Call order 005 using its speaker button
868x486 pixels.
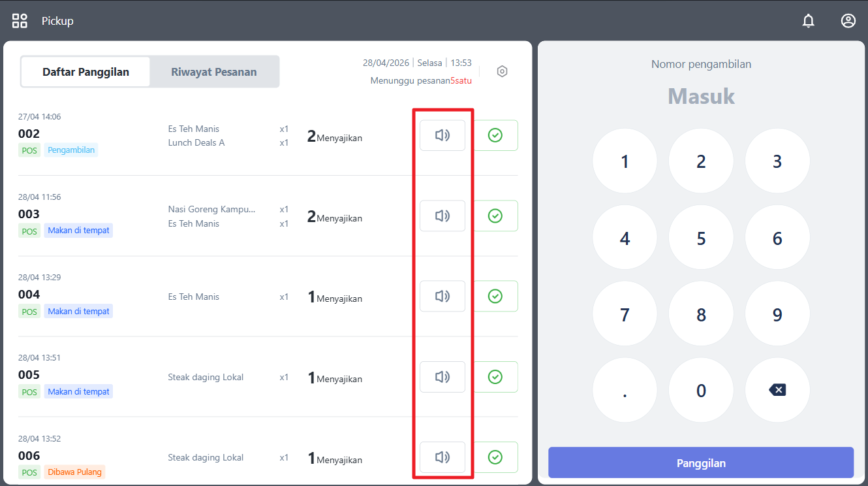click(x=442, y=377)
